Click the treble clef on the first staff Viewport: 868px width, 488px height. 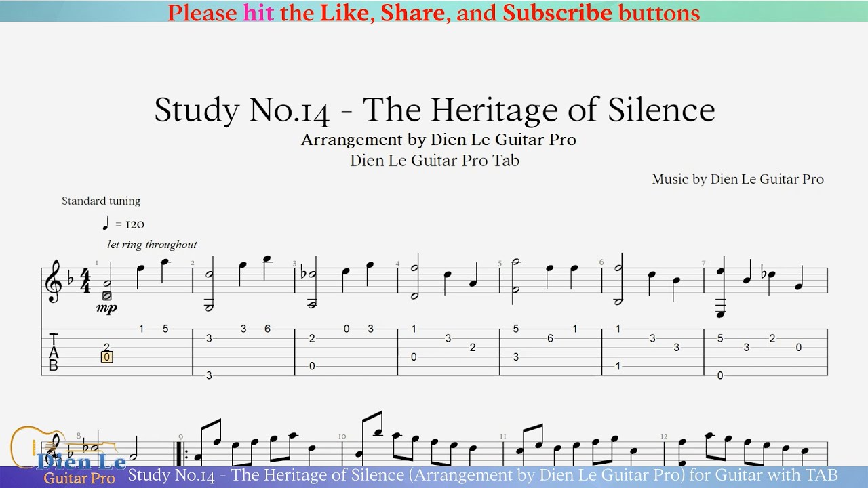(x=52, y=281)
